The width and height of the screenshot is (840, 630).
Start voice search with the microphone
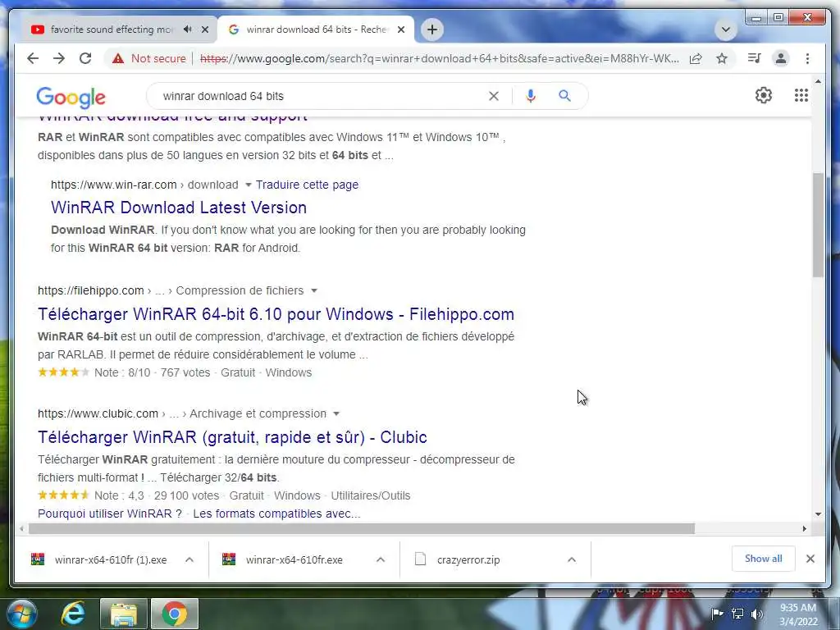(x=531, y=96)
